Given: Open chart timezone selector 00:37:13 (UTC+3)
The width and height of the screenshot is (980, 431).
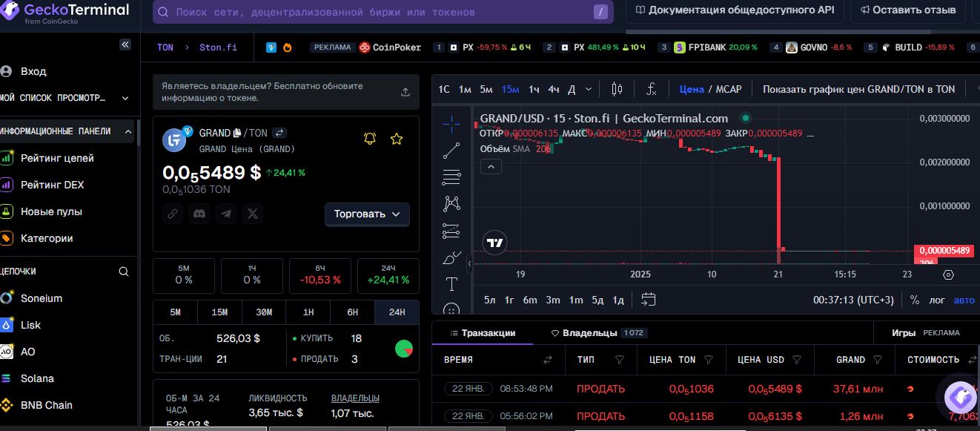Looking at the screenshot, I should (853, 300).
